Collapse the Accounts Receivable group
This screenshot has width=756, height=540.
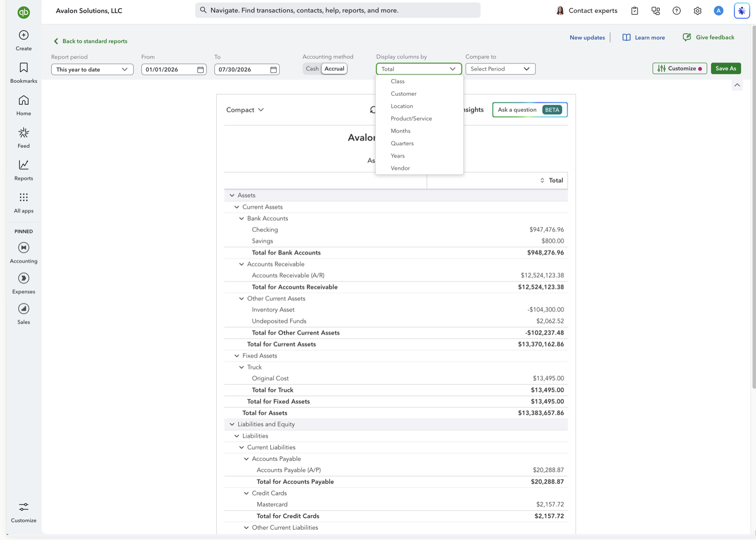coord(241,264)
